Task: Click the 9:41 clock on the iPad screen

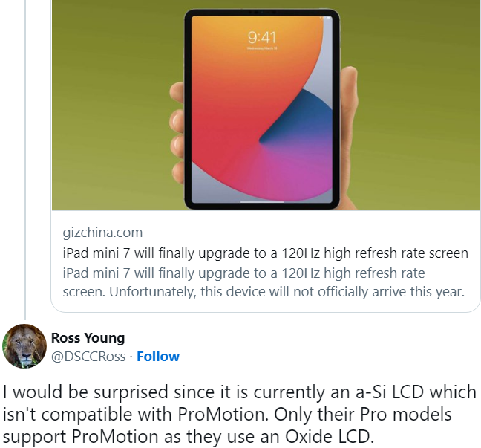Action: [261, 37]
